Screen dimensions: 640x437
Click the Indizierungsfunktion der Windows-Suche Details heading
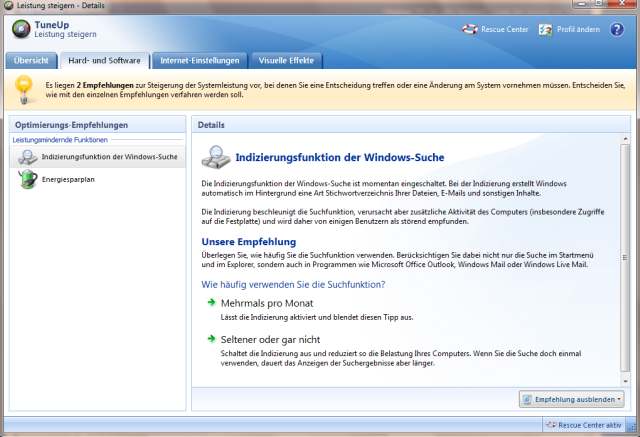340,157
